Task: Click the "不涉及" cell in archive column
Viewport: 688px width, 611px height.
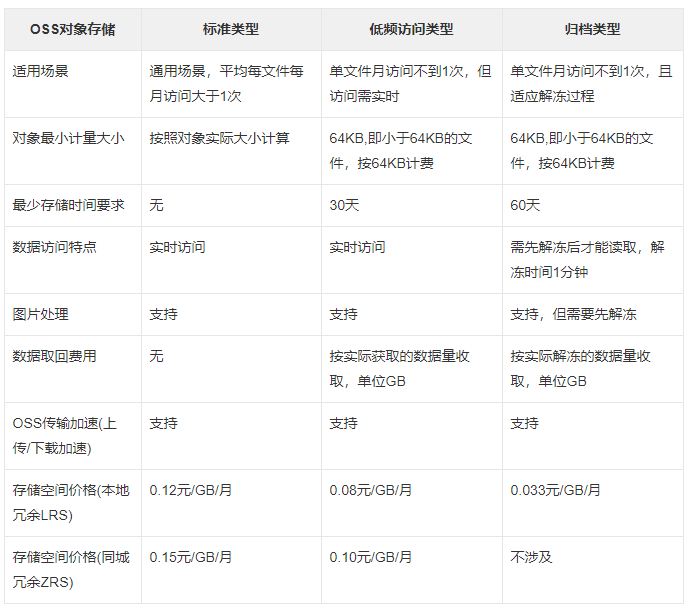Action: tap(531, 557)
